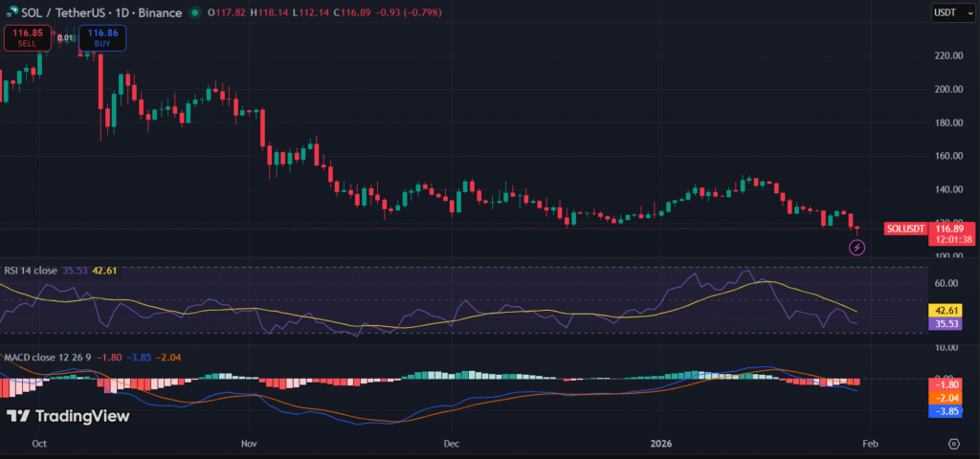Click the SOL coin logo icon
This screenshot has height=459, width=980.
[x=9, y=13]
